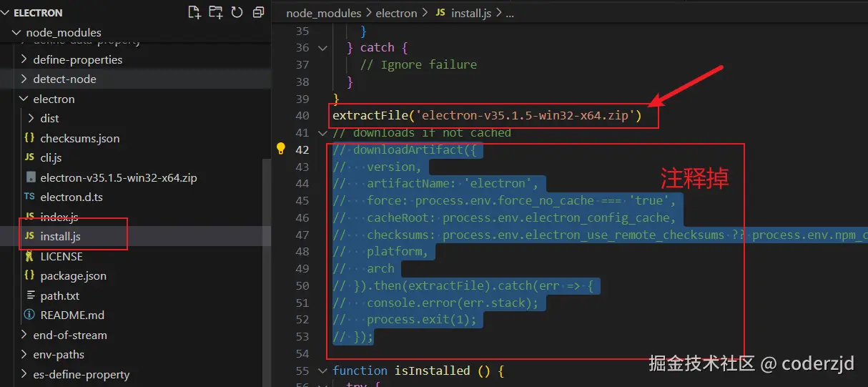This screenshot has height=387, width=868.
Task: Click the lightbulb code action icon
Action: [281, 149]
